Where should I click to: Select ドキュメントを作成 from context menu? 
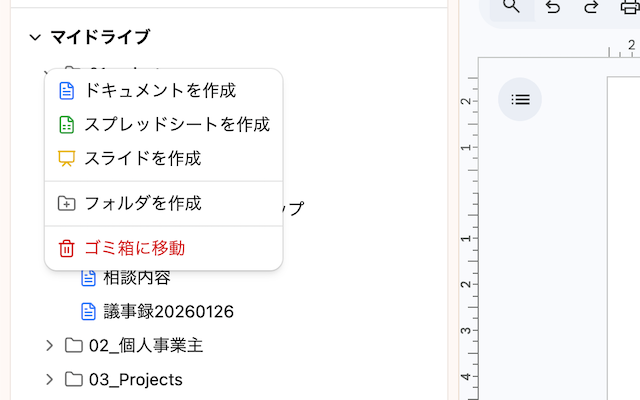point(160,90)
